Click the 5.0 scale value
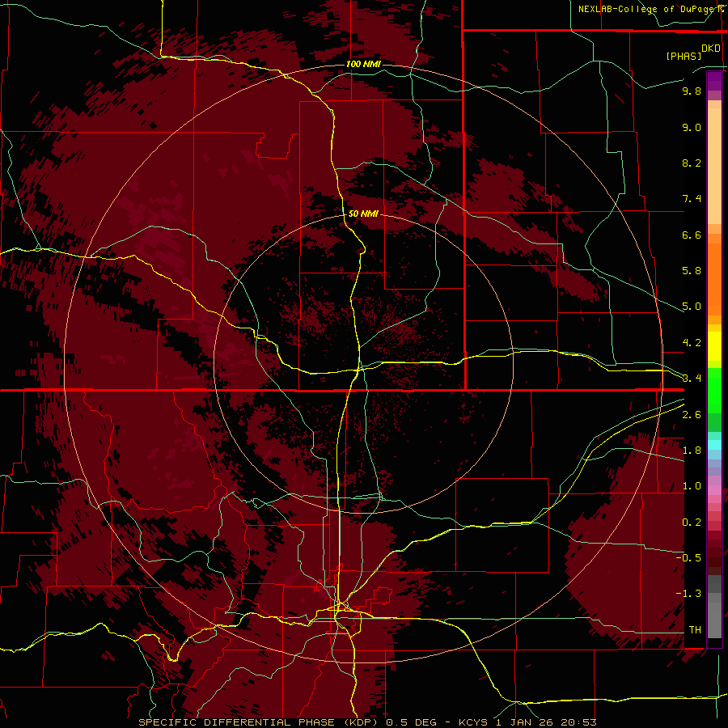This screenshot has width=728, height=728. [x=692, y=307]
